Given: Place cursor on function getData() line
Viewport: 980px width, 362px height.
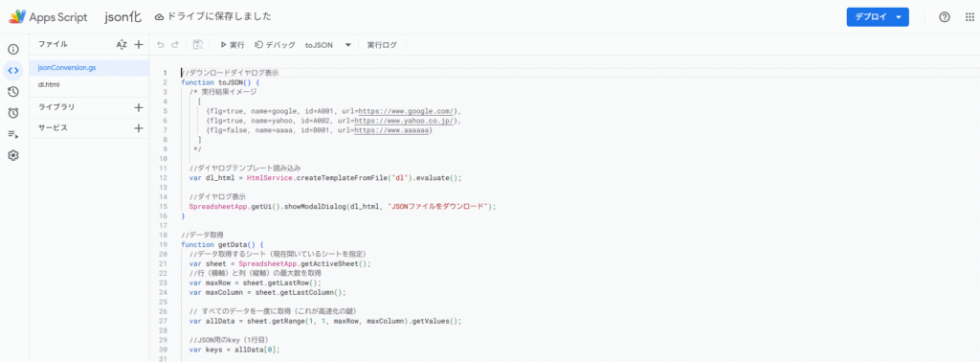Looking at the screenshot, I should pyautogui.click(x=222, y=244).
